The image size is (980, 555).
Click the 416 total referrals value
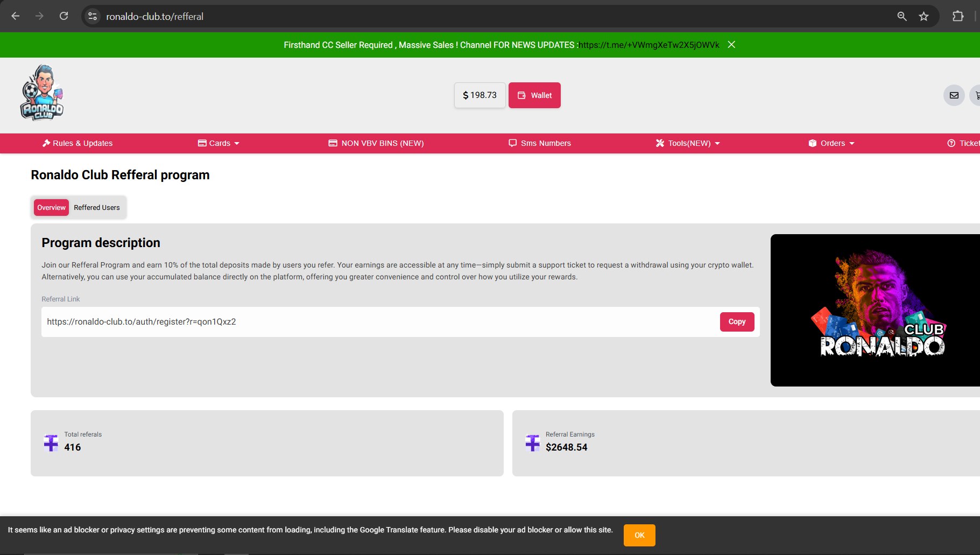[73, 447]
